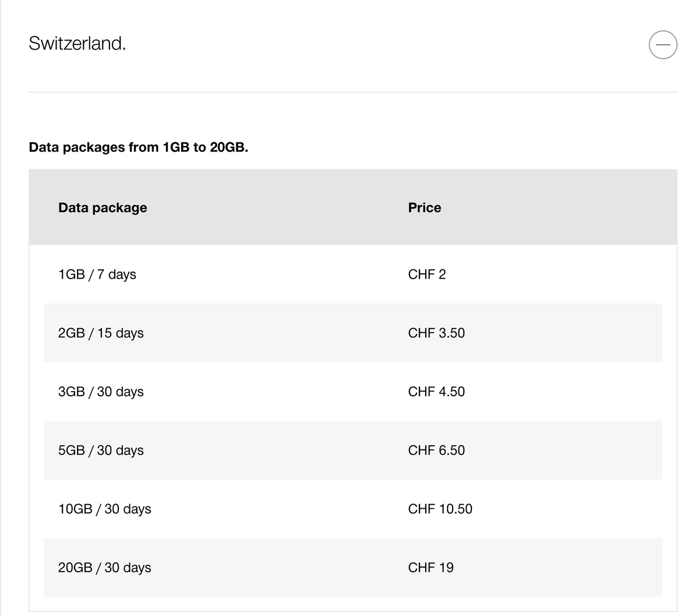The width and height of the screenshot is (699, 616).
Task: Choose the 2GB / 15 days package
Action: [101, 333]
